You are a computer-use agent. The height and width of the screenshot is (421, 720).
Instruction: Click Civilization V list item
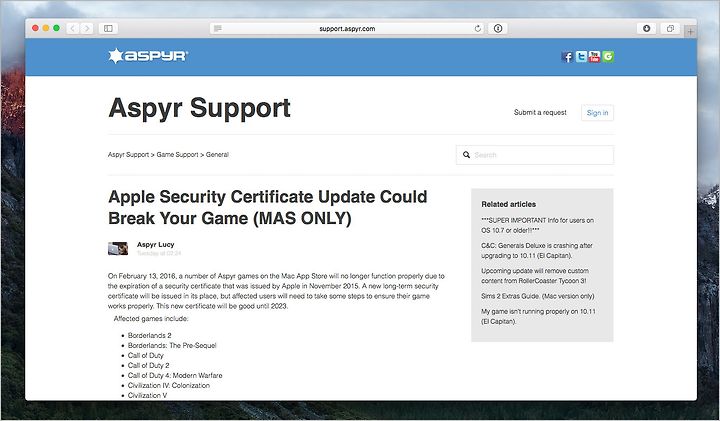(147, 395)
